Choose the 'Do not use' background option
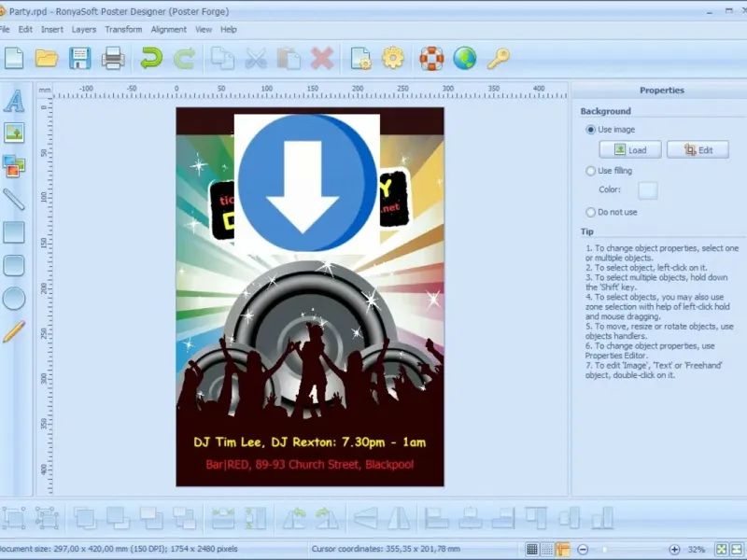 [590, 212]
